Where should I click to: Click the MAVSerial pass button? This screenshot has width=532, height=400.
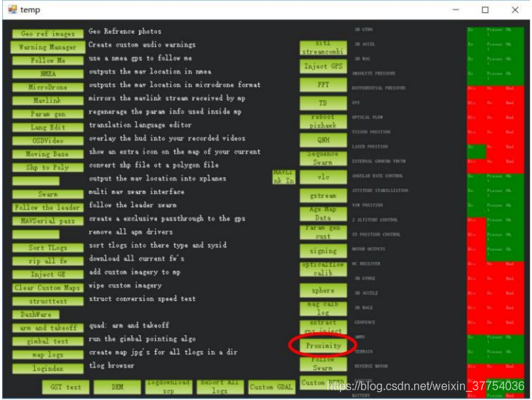coord(48,221)
